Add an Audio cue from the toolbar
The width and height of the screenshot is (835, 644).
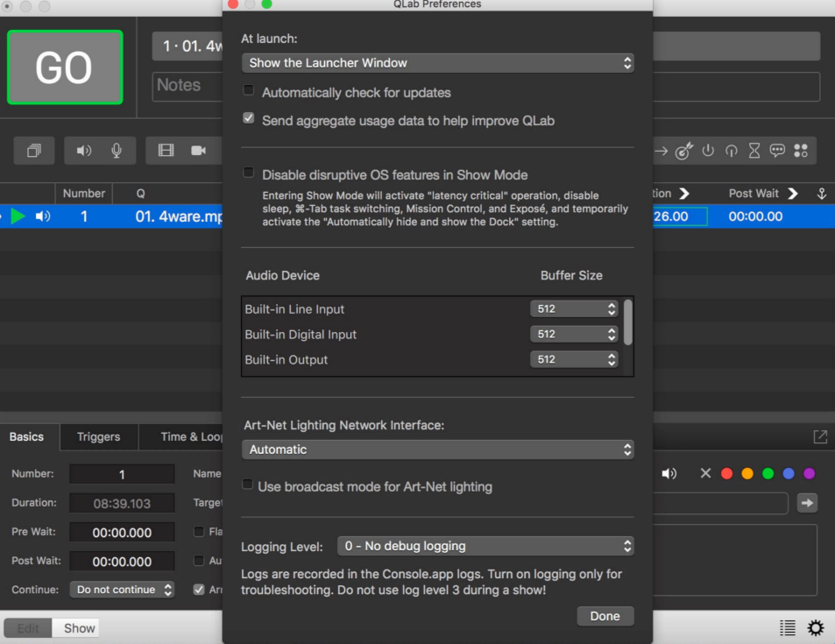(x=83, y=151)
